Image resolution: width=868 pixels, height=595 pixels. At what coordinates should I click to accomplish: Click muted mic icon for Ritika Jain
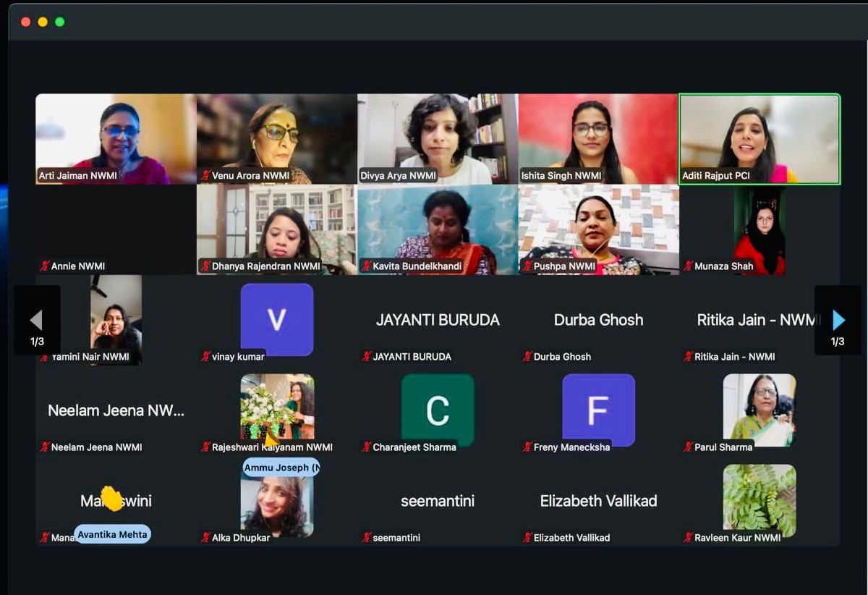(688, 356)
